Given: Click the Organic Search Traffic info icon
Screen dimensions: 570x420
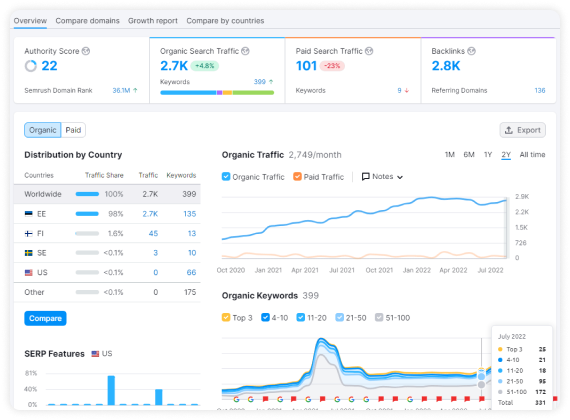Looking at the screenshot, I should coord(245,51).
